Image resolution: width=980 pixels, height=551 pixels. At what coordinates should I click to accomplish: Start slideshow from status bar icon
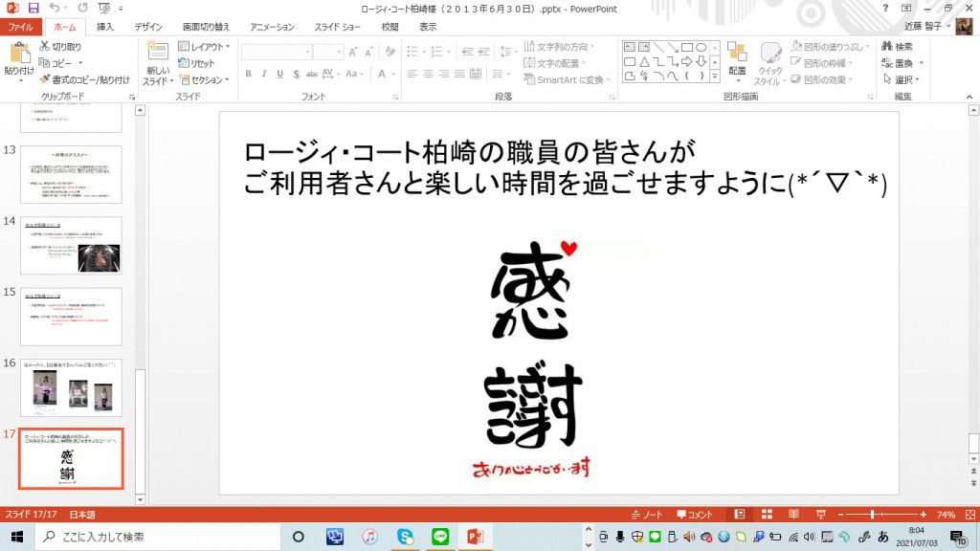point(821,515)
